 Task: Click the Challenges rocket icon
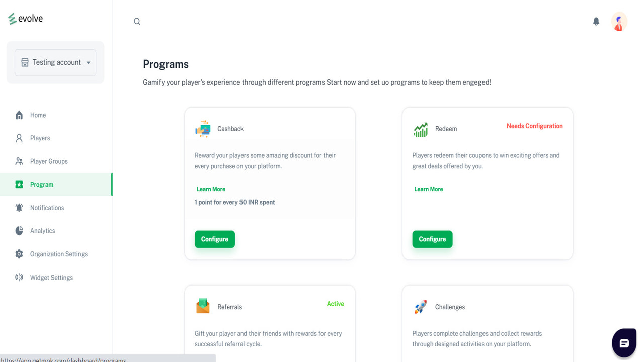420,307
